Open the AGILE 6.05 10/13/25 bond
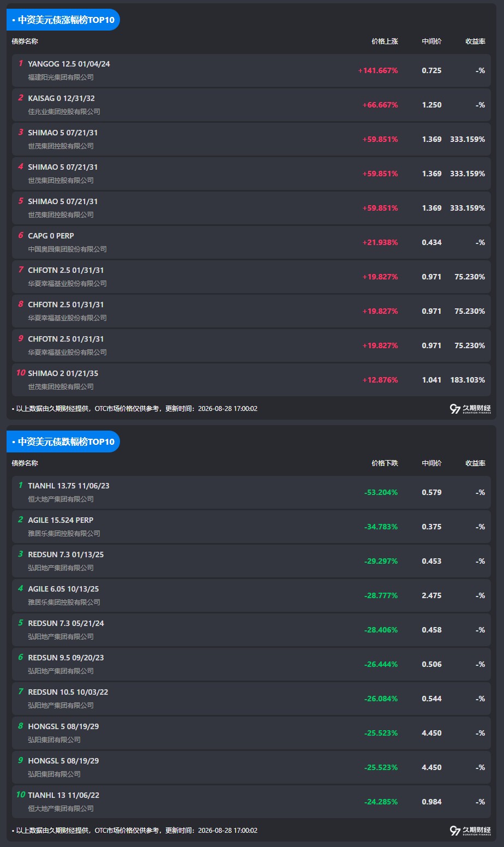This screenshot has height=847, width=504. coord(251,595)
